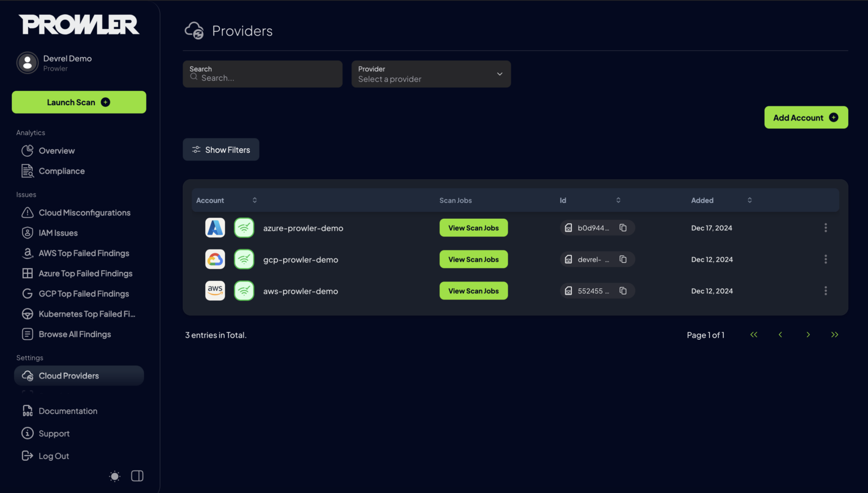
Task: Navigate to Browse All Findings
Action: click(x=75, y=334)
